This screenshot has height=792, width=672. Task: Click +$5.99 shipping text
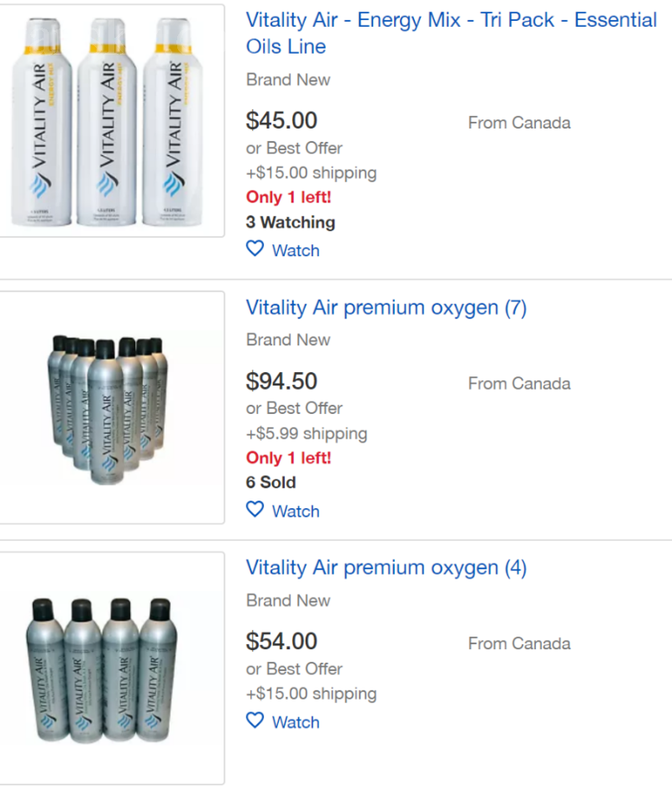[x=307, y=433]
